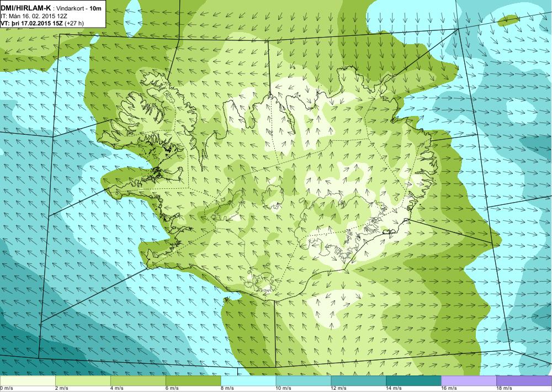
Task: Click the 4 m/s legend label
Action: click(117, 388)
